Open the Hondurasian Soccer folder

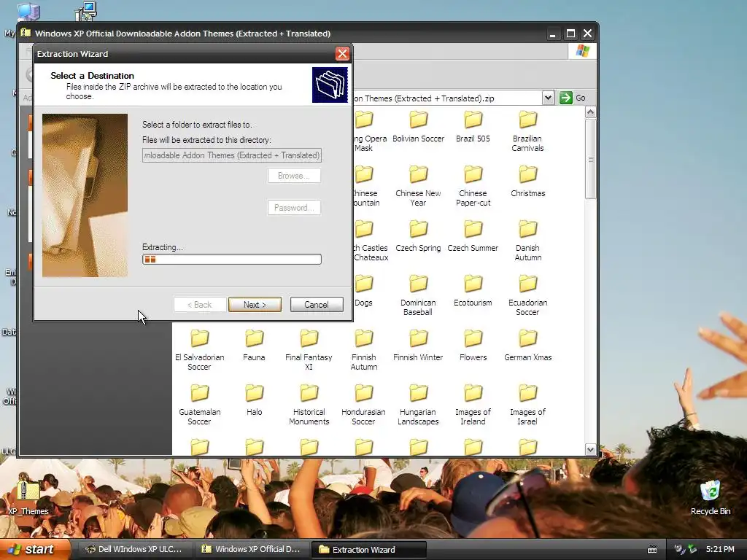363,405
